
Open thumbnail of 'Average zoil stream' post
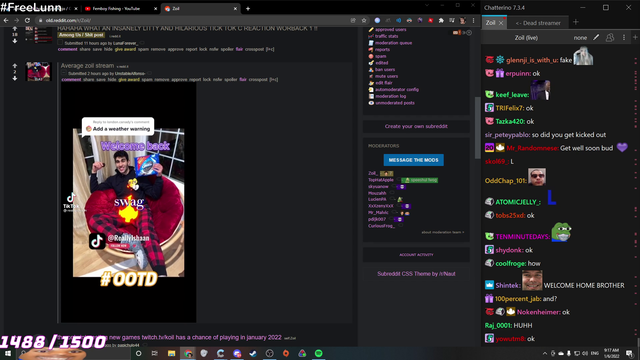point(38,71)
